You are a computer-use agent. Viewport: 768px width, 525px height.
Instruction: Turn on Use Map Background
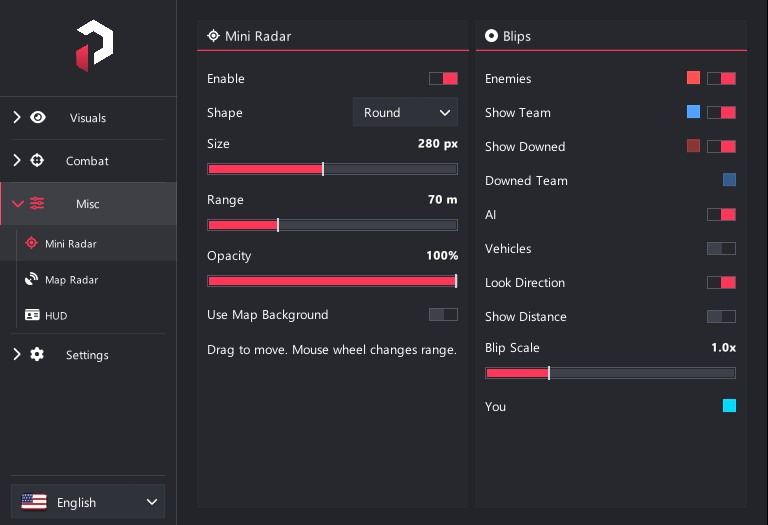tap(443, 314)
